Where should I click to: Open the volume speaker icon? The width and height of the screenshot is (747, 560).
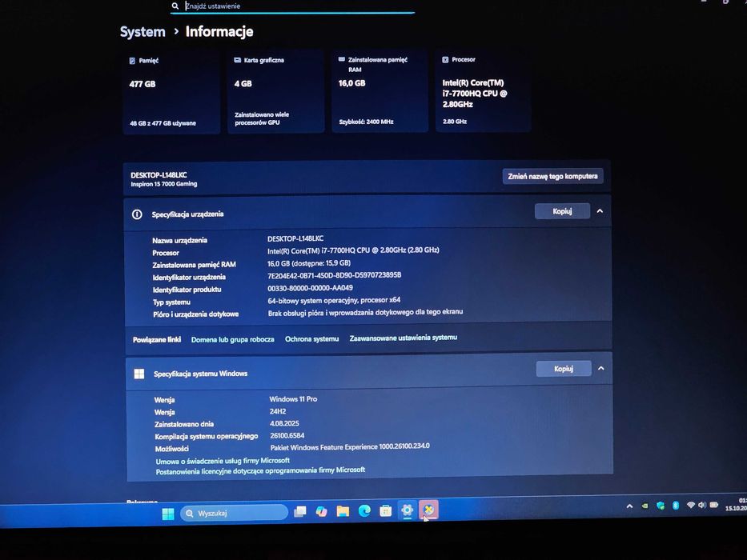701,505
